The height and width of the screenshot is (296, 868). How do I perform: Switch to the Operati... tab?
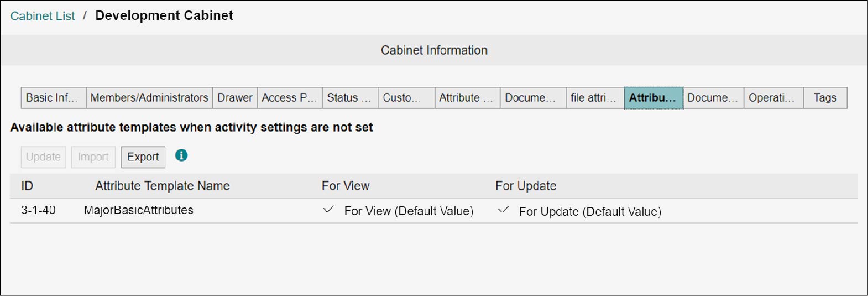[x=773, y=98]
